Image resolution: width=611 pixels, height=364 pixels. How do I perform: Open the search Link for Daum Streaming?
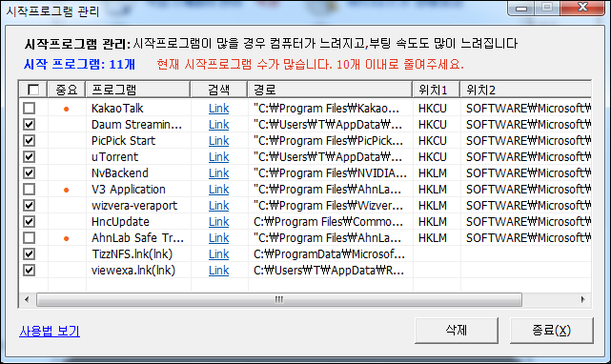click(218, 125)
